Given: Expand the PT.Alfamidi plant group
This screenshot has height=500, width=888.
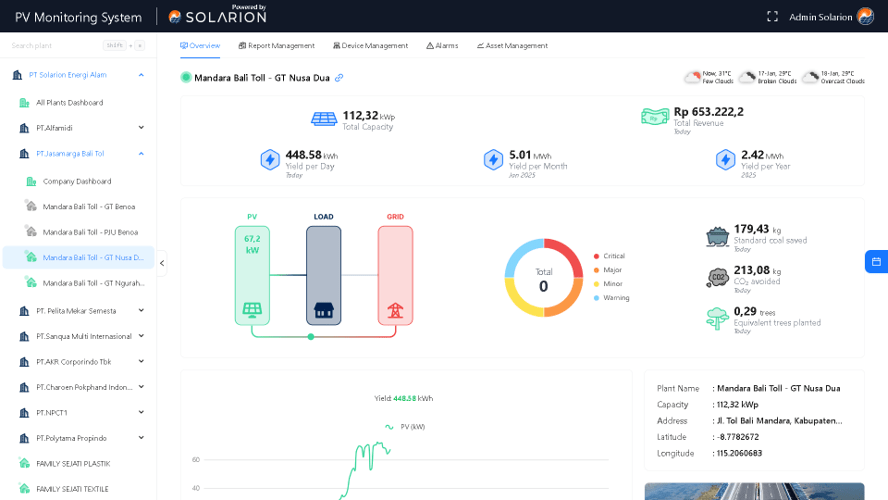Looking at the screenshot, I should pyautogui.click(x=141, y=127).
